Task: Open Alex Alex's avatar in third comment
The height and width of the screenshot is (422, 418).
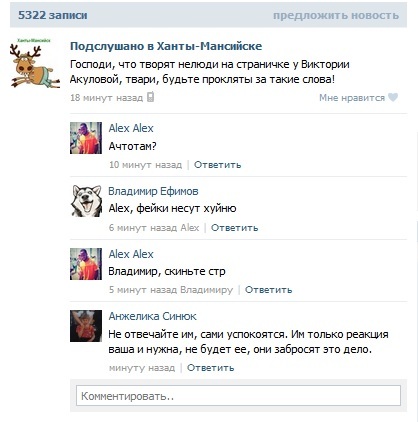Action: 86,264
